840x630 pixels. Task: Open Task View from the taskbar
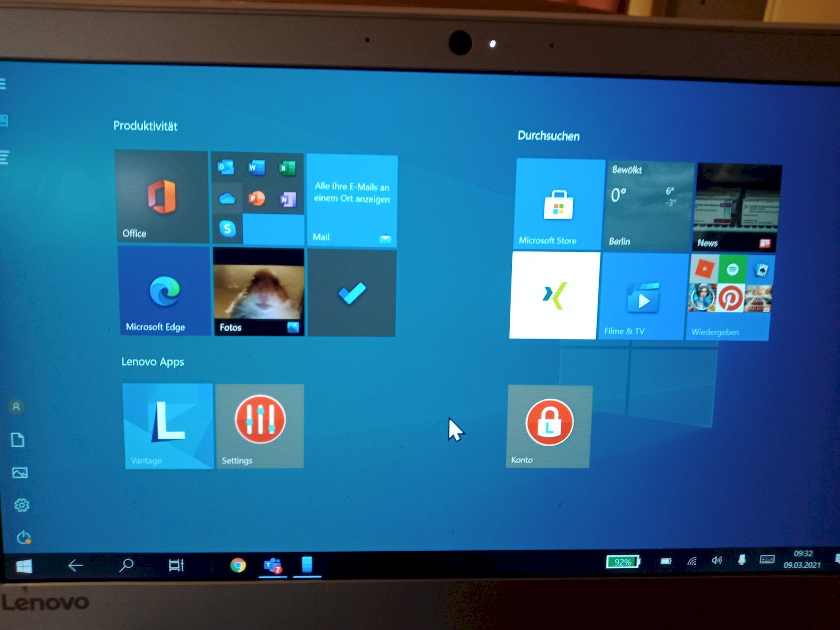176,565
